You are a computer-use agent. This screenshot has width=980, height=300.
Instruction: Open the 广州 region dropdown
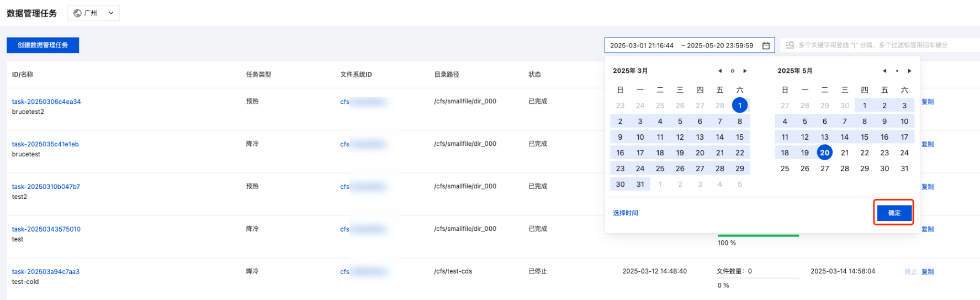pos(94,13)
